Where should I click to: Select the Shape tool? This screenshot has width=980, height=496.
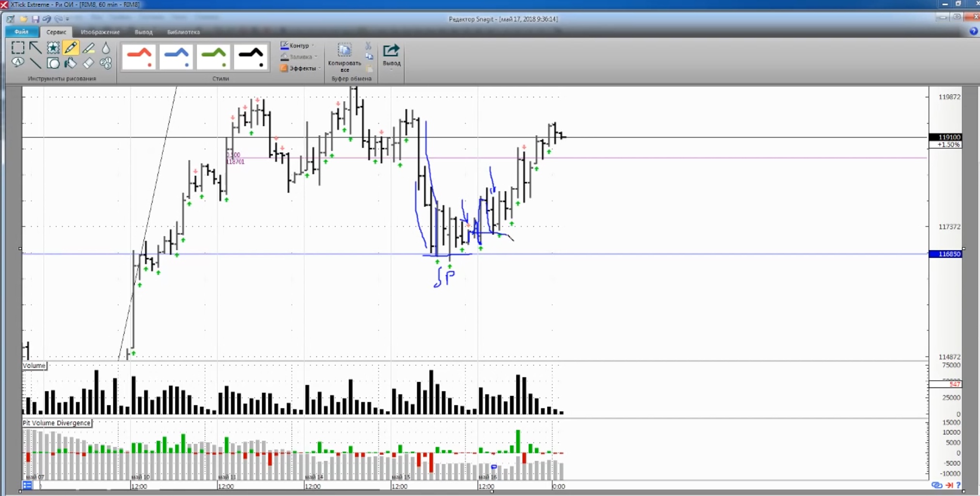(x=53, y=63)
